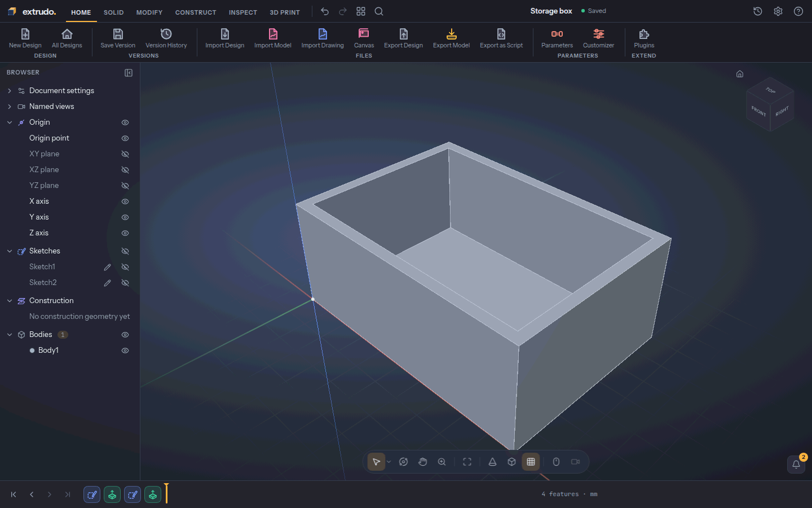
Task: Collapse the Browser panel
Action: (x=129, y=73)
